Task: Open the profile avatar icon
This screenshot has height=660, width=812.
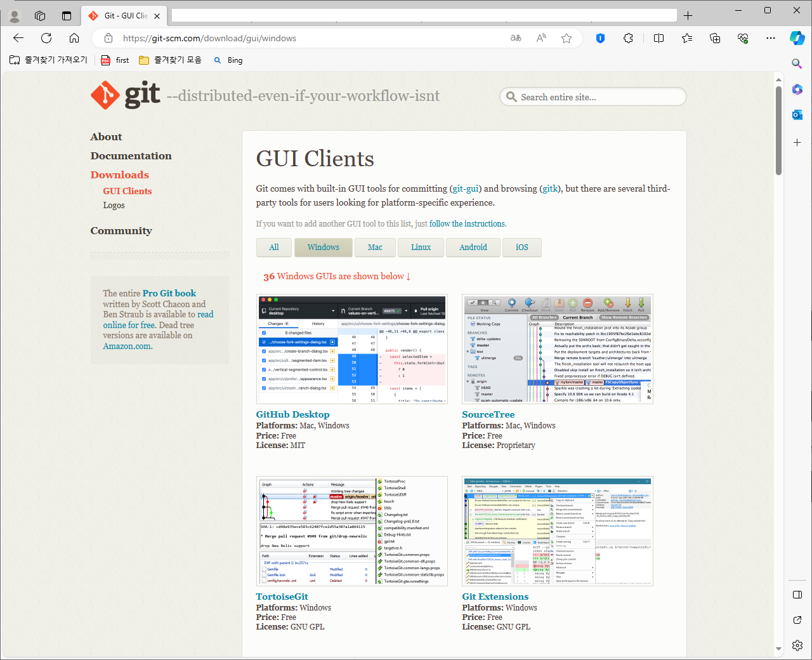Action: pyautogui.click(x=15, y=16)
